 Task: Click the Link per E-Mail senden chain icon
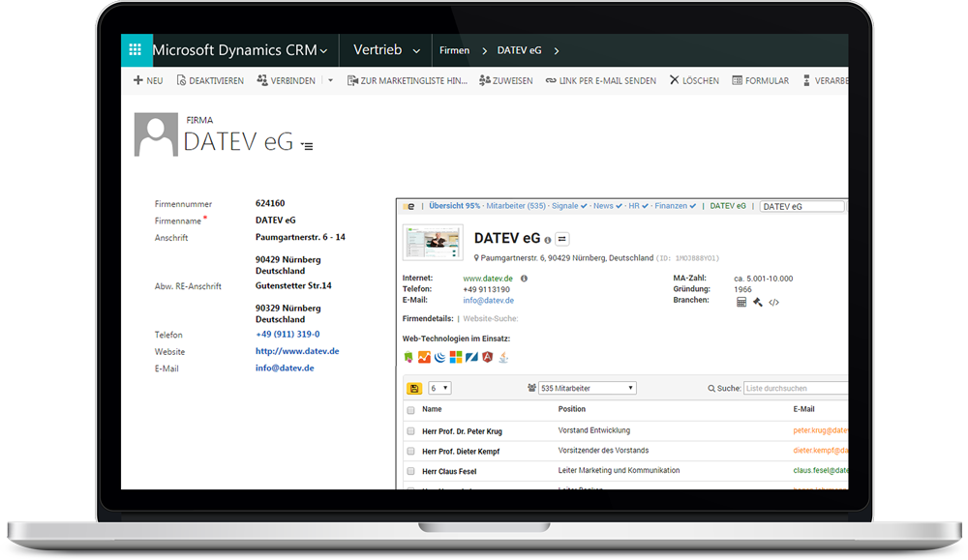tap(549, 80)
